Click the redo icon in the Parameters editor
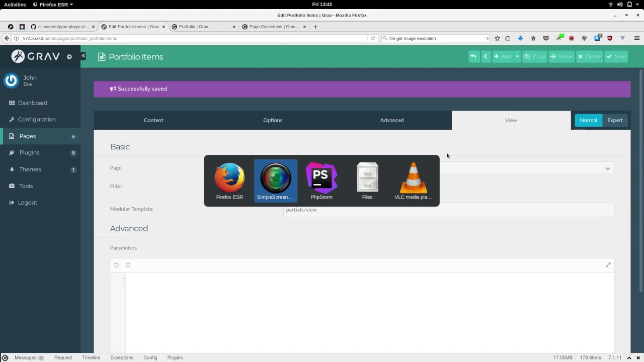The image size is (644, 362). point(128,265)
